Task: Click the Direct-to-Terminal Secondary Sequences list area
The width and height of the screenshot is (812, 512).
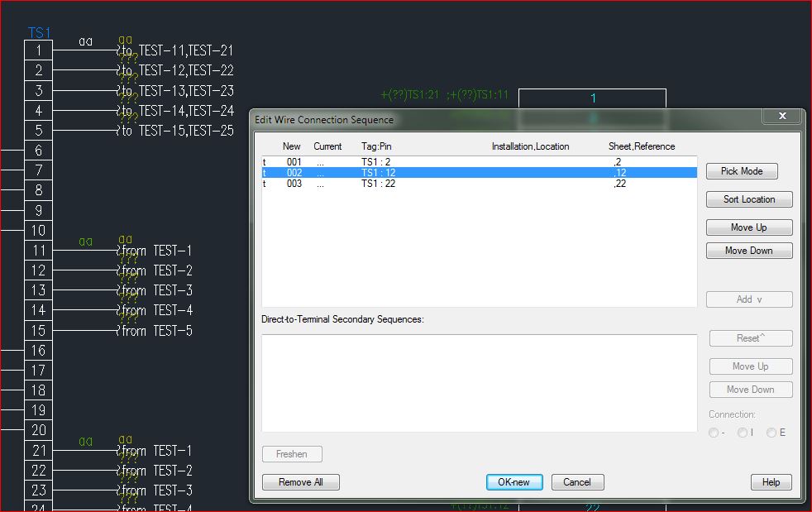Action: pyautogui.click(x=479, y=383)
